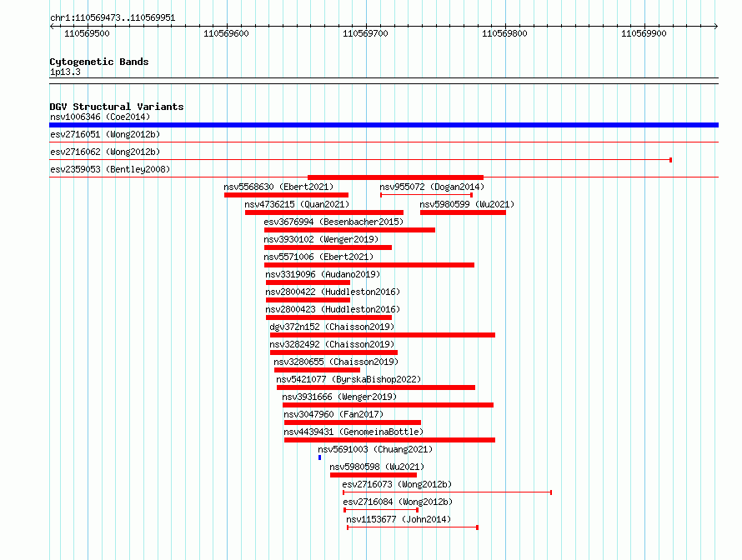
Task: Click the nsv4736215 (Quan2021) label
Action: click(297, 204)
